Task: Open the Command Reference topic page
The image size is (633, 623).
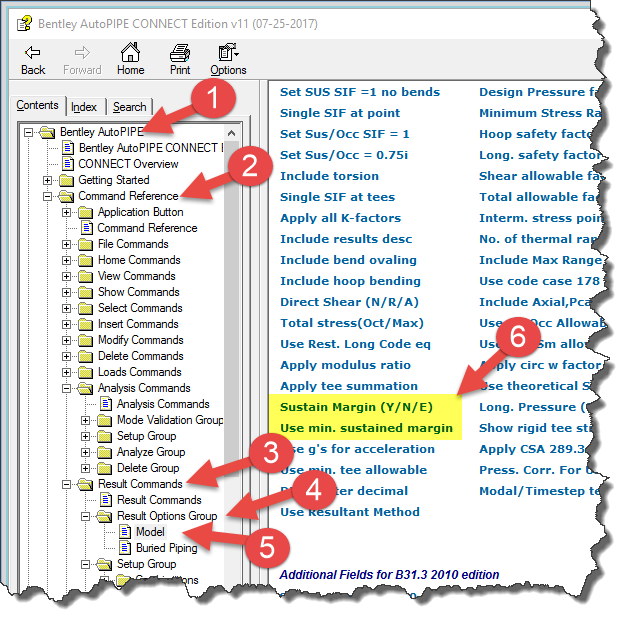Action: point(147,228)
